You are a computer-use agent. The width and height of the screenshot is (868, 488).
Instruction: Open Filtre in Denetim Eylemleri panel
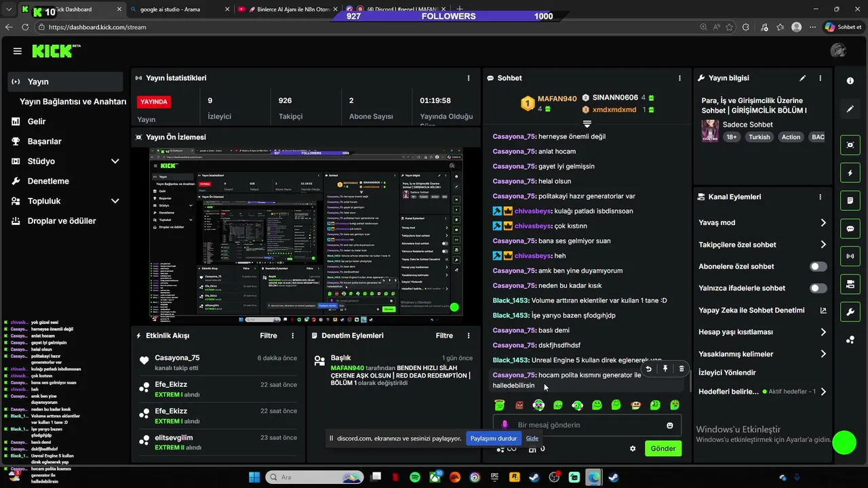coord(444,335)
